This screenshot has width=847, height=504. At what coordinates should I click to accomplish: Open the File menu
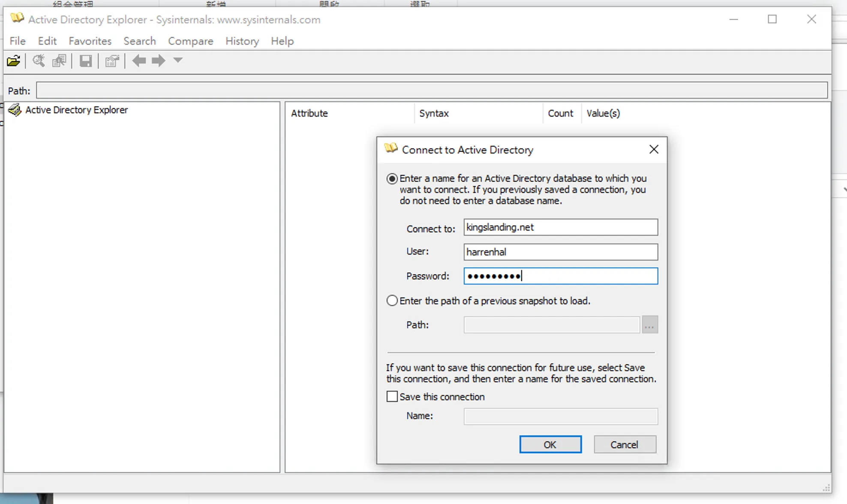pos(18,41)
